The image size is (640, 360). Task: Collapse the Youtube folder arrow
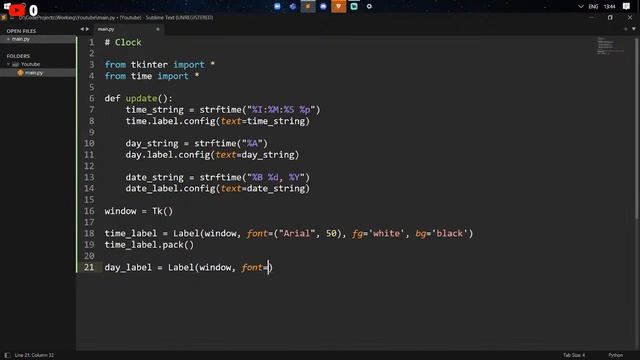click(x=8, y=64)
